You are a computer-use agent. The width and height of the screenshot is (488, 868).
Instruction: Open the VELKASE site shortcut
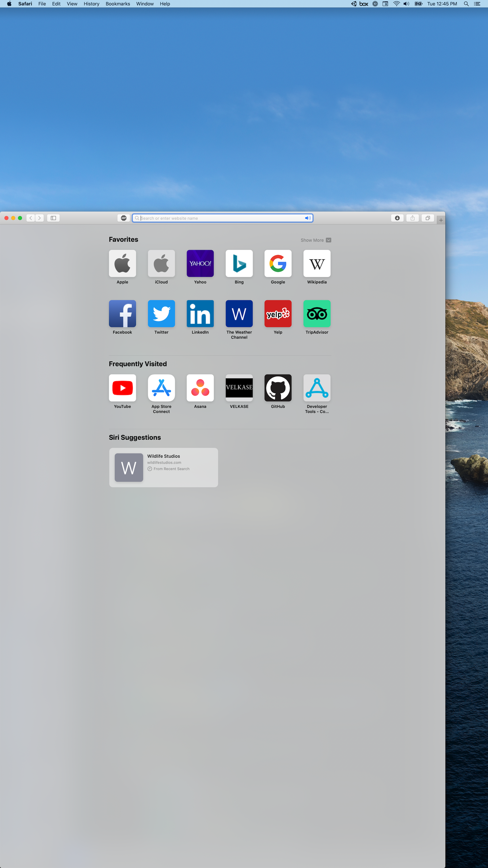point(239,388)
